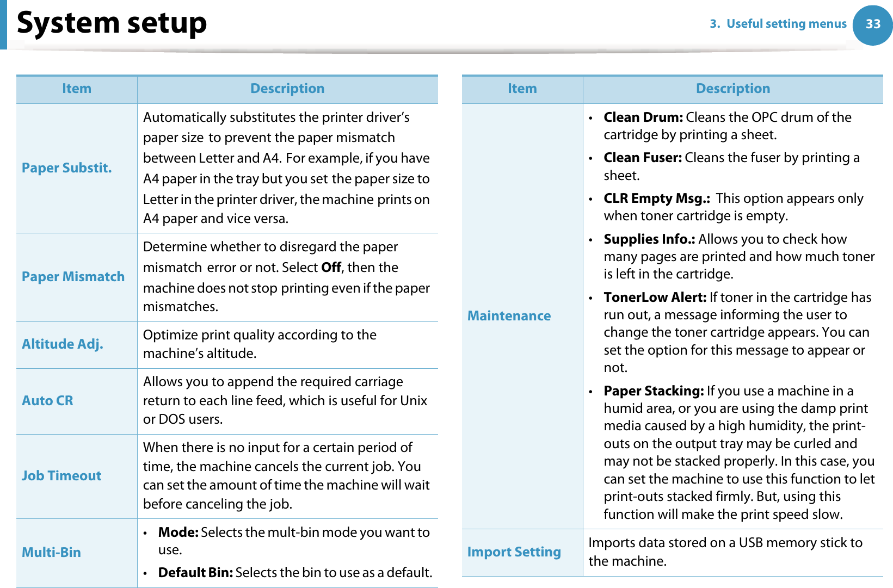Click the Clean Fuser bullet heading
The width and height of the screenshot is (893, 588).
(x=642, y=158)
